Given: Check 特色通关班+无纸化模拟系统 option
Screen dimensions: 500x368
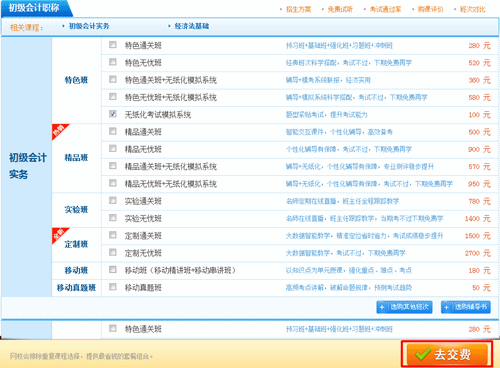Looking at the screenshot, I should [x=113, y=79].
